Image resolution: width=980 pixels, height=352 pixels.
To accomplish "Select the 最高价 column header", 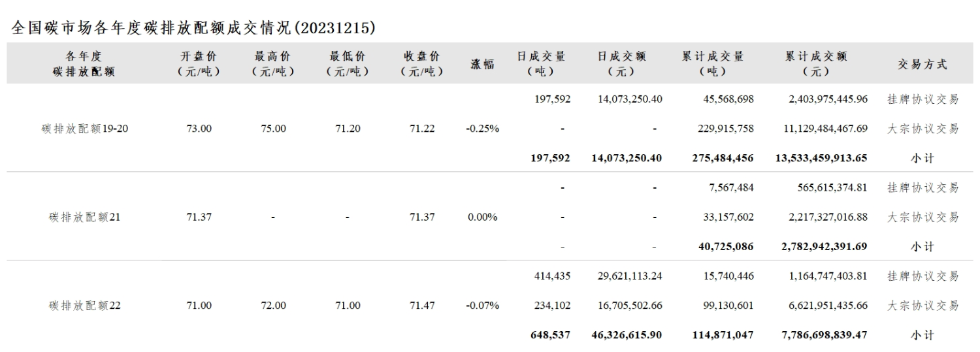I will point(273,64).
